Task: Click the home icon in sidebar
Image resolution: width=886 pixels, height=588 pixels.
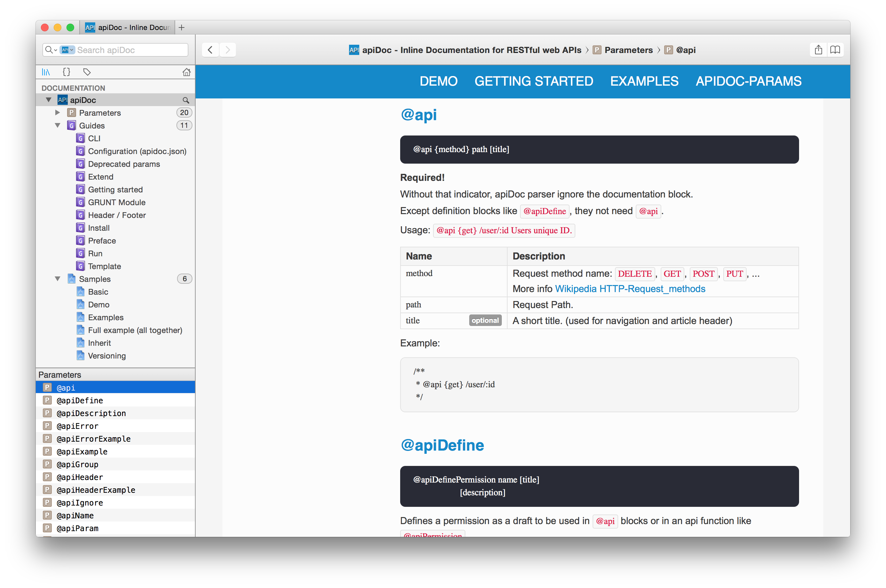Action: point(186,72)
